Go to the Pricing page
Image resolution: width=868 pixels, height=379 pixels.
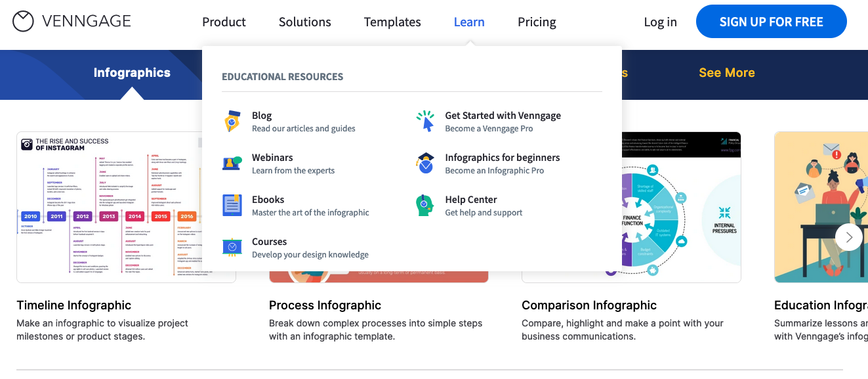coord(537,22)
